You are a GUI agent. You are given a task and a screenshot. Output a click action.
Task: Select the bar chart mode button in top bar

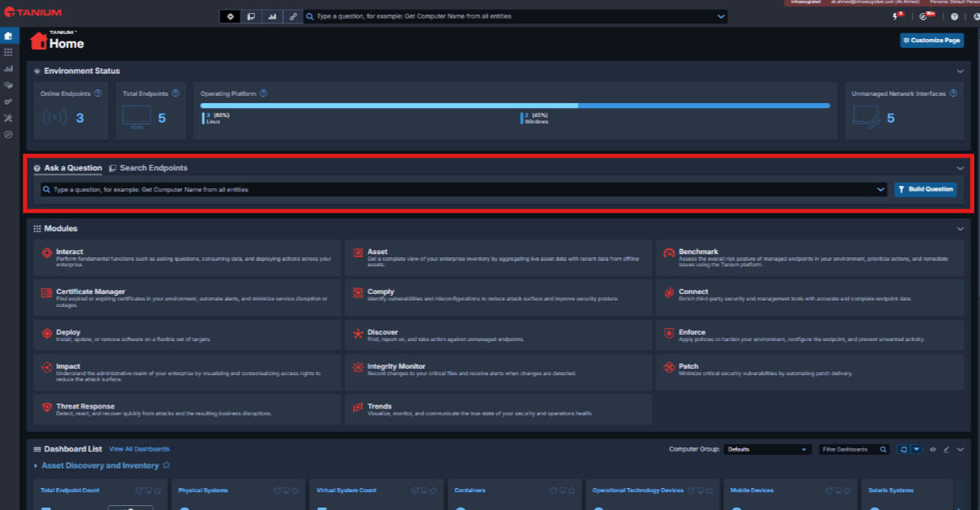point(272,16)
